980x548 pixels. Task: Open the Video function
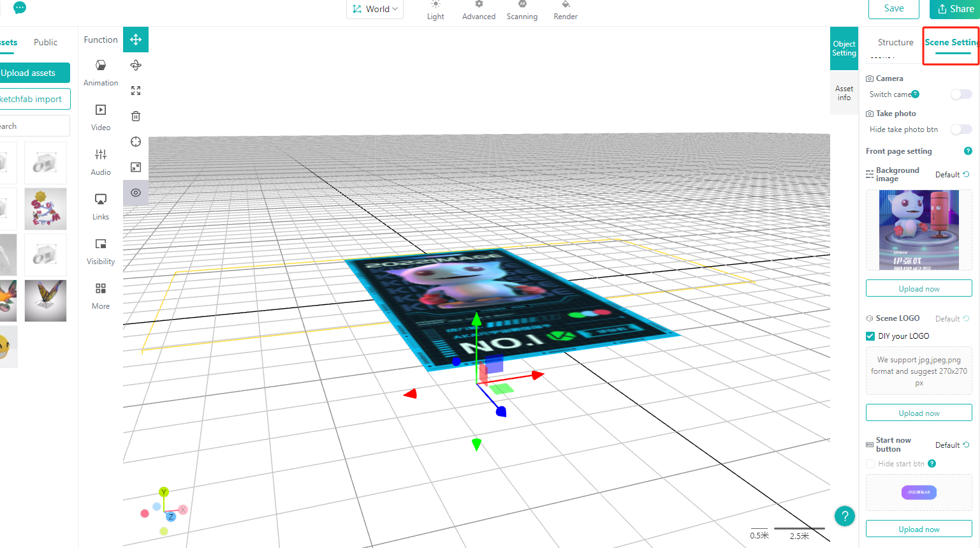tap(101, 117)
